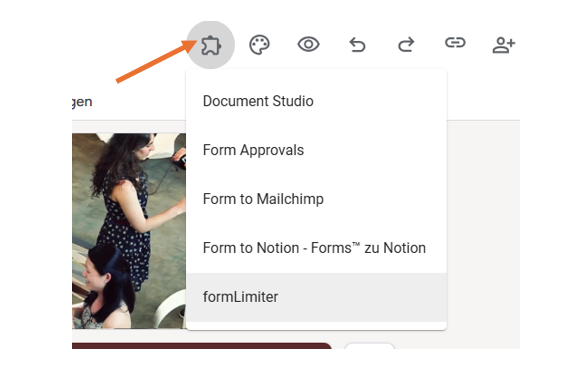
Task: Undo the last change
Action: tap(357, 45)
